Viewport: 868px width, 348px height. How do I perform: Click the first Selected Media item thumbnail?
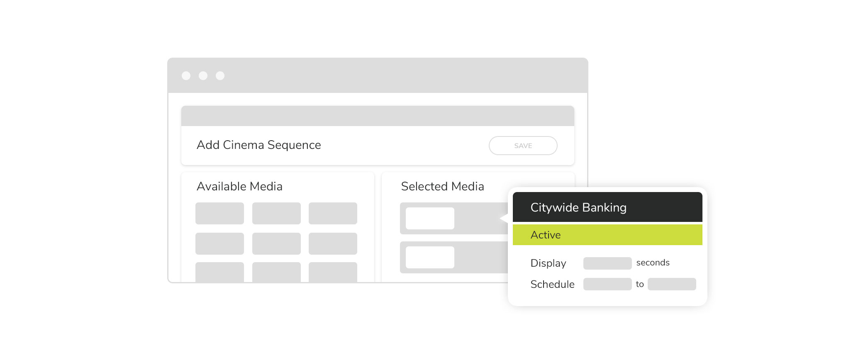coord(430,218)
